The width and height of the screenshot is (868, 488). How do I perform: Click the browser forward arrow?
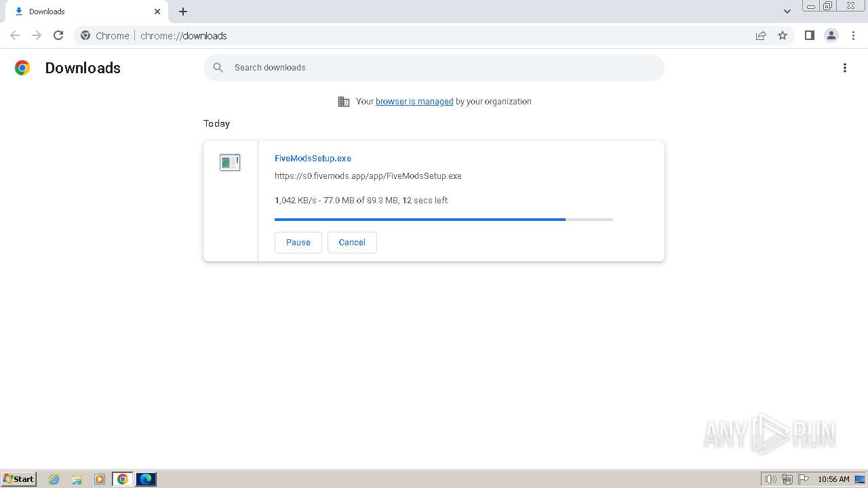37,35
